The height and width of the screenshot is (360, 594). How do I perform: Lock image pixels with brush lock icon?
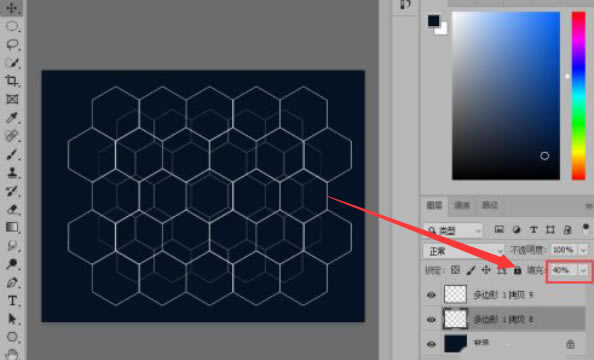pyautogui.click(x=471, y=270)
